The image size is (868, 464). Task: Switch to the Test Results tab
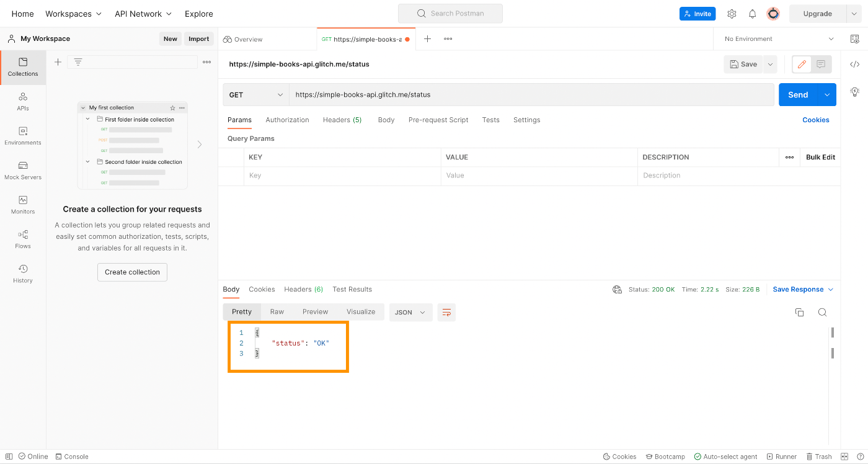(x=352, y=289)
